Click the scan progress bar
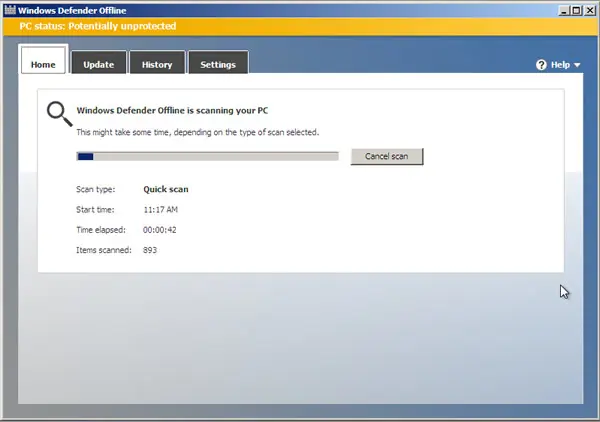This screenshot has height=422, width=600. [207, 156]
